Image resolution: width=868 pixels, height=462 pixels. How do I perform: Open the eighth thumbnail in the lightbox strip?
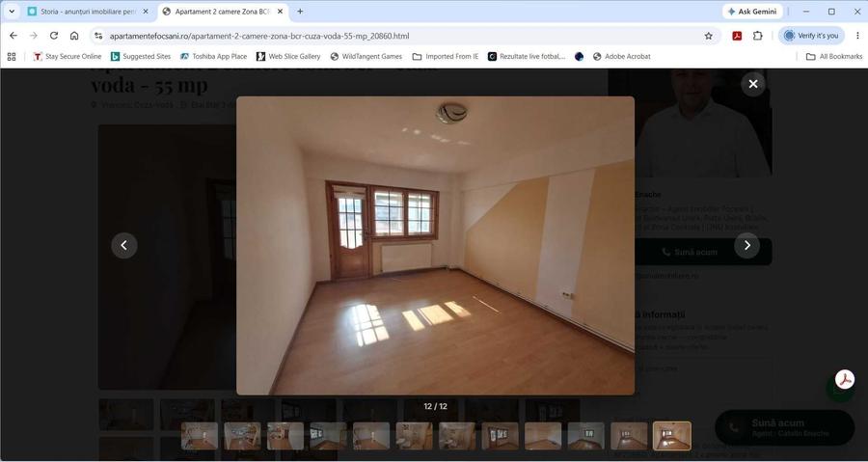pyautogui.click(x=501, y=436)
